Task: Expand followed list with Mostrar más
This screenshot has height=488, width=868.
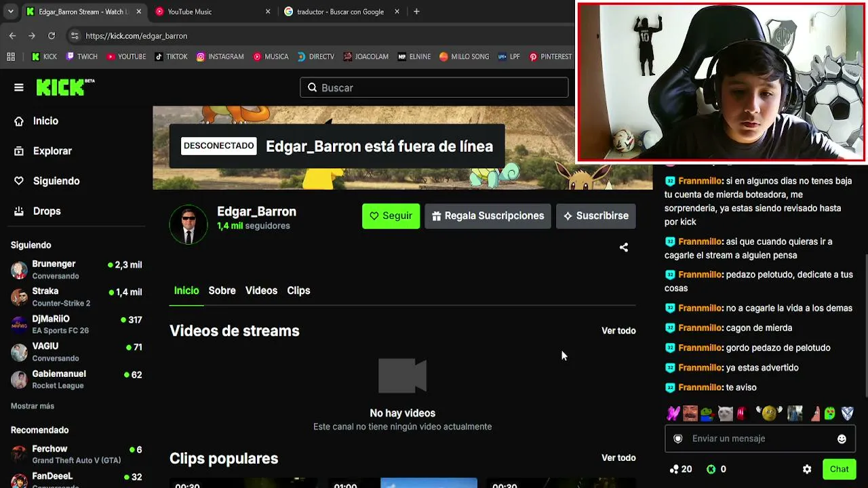Action: pyautogui.click(x=33, y=406)
